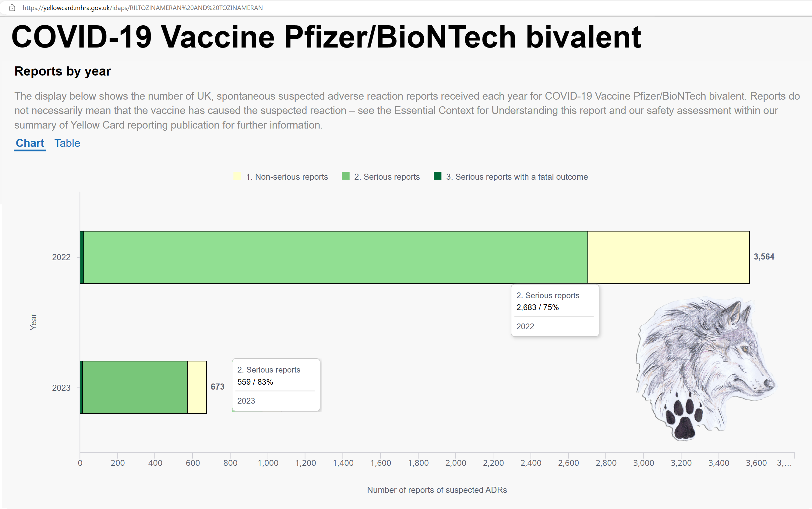The width and height of the screenshot is (812, 509).
Task: Click the 2022 serious reports green bar
Action: click(x=336, y=257)
